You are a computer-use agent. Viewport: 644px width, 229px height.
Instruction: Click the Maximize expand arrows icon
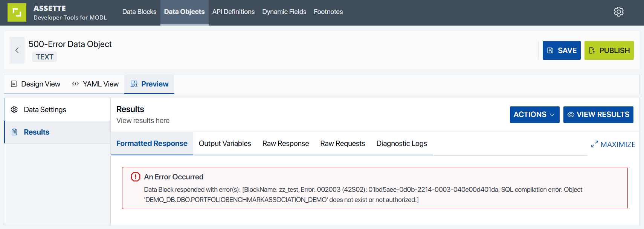tap(594, 144)
